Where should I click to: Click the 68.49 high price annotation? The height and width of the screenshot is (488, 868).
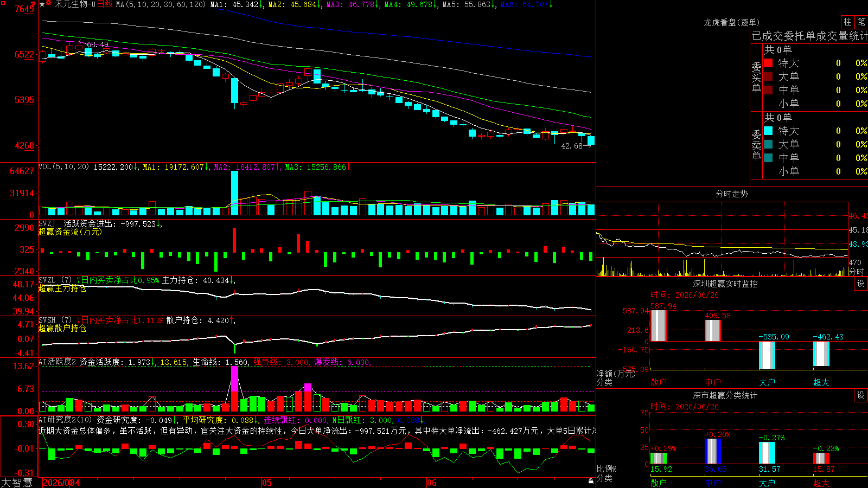point(97,44)
